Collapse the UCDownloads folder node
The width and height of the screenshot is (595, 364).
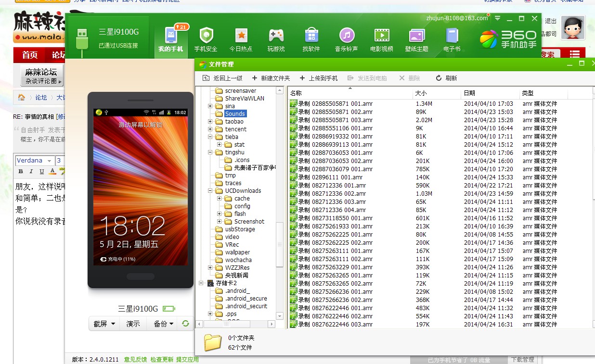[x=210, y=191]
